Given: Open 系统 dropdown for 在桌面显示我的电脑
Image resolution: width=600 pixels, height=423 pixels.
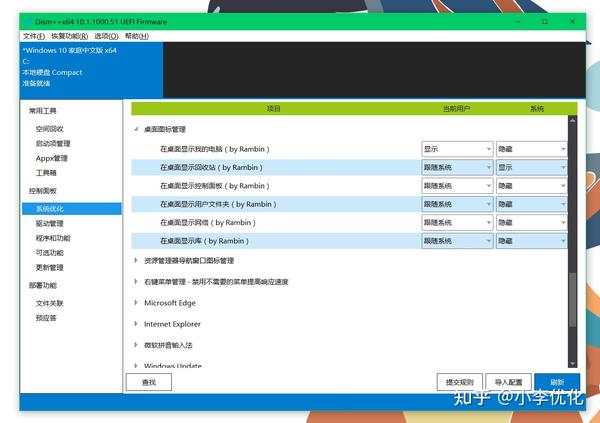Looking at the screenshot, I should click(x=532, y=149).
